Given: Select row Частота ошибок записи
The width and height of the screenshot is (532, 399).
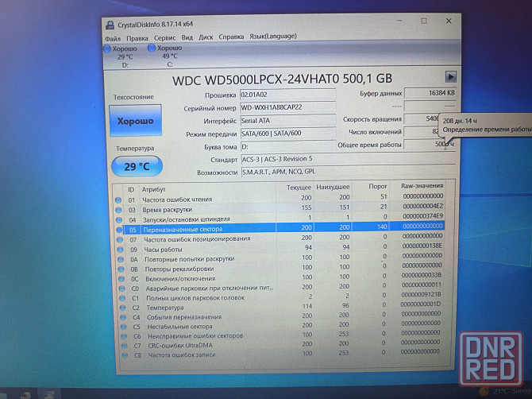Looking at the screenshot, I should 283,354.
